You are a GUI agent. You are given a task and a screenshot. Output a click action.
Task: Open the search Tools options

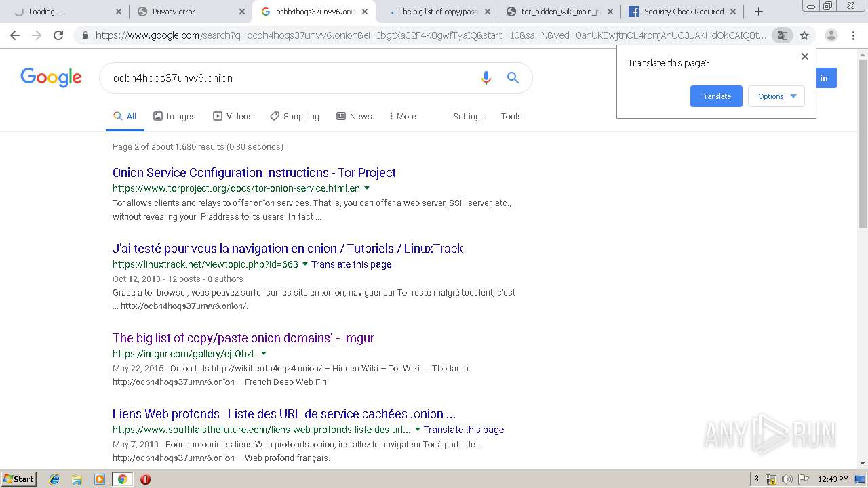[511, 116]
